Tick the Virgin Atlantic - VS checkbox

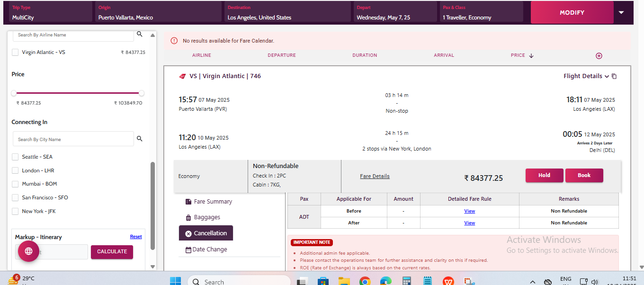pyautogui.click(x=15, y=53)
